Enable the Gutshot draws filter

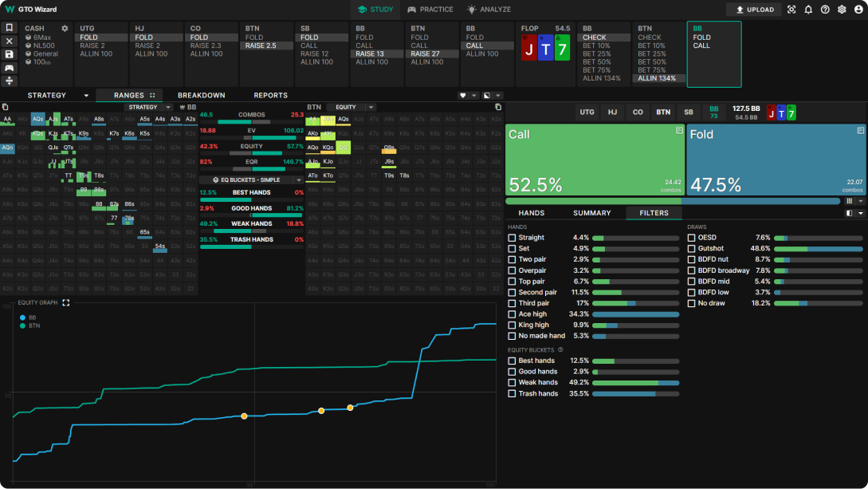pyautogui.click(x=692, y=249)
